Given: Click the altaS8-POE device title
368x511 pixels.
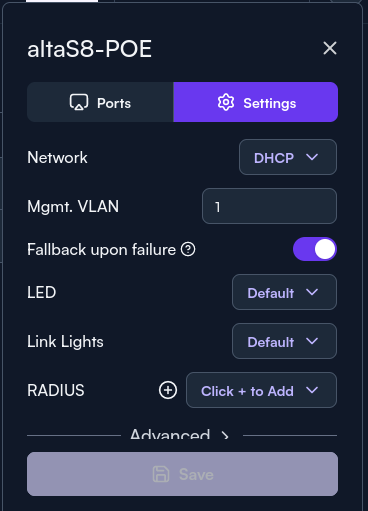Looking at the screenshot, I should 89,49.
